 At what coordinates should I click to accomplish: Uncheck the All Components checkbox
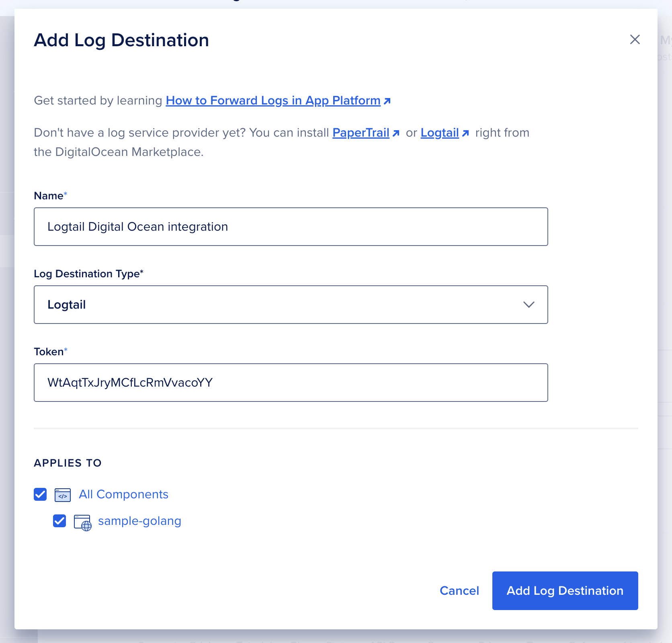click(x=40, y=494)
